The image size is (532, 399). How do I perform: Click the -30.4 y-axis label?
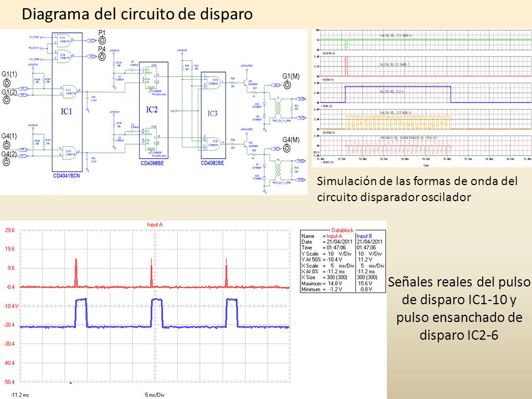(9, 344)
